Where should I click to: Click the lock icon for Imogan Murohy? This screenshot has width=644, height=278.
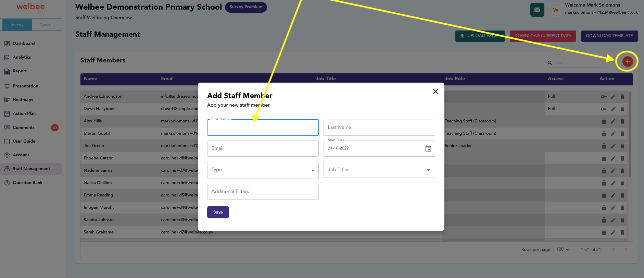pyautogui.click(x=604, y=208)
